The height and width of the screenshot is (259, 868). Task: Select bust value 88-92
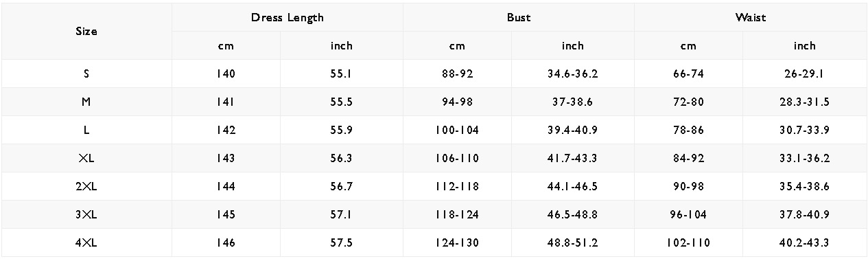pyautogui.click(x=457, y=74)
